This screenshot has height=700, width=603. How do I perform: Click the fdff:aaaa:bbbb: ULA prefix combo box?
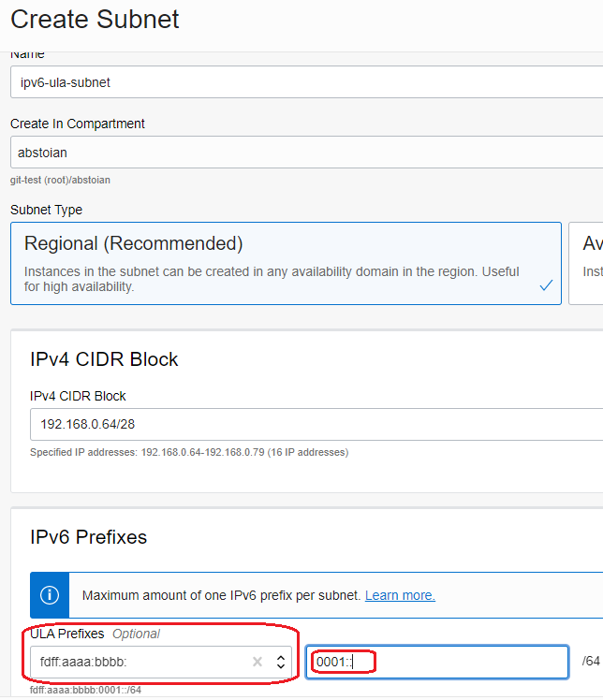140,662
